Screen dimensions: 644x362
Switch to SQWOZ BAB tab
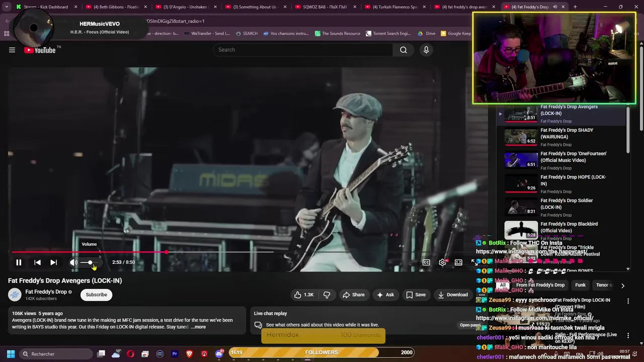325,7
